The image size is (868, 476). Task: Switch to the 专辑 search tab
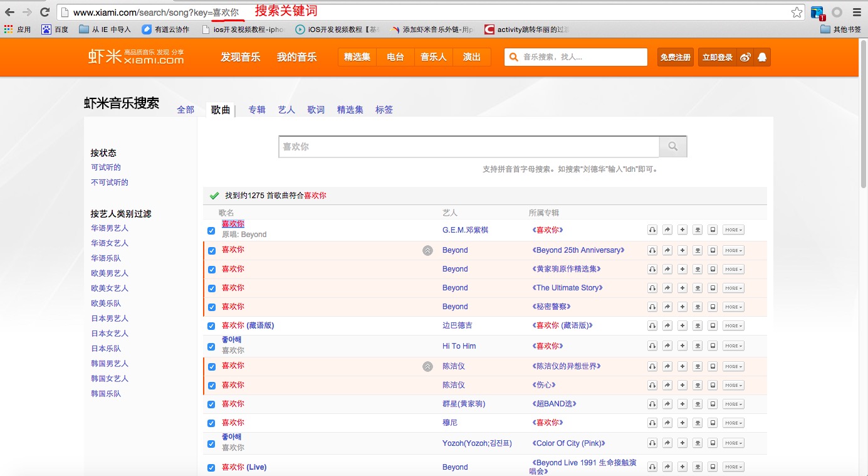tap(257, 110)
